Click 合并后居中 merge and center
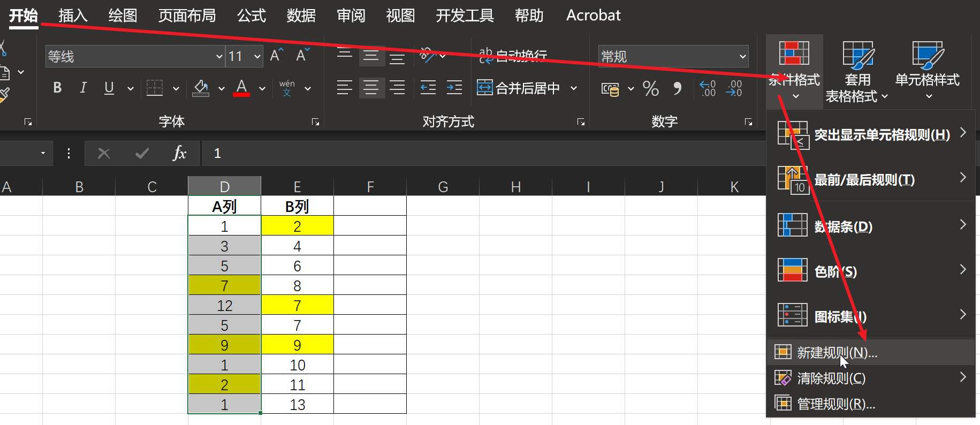 (x=518, y=88)
